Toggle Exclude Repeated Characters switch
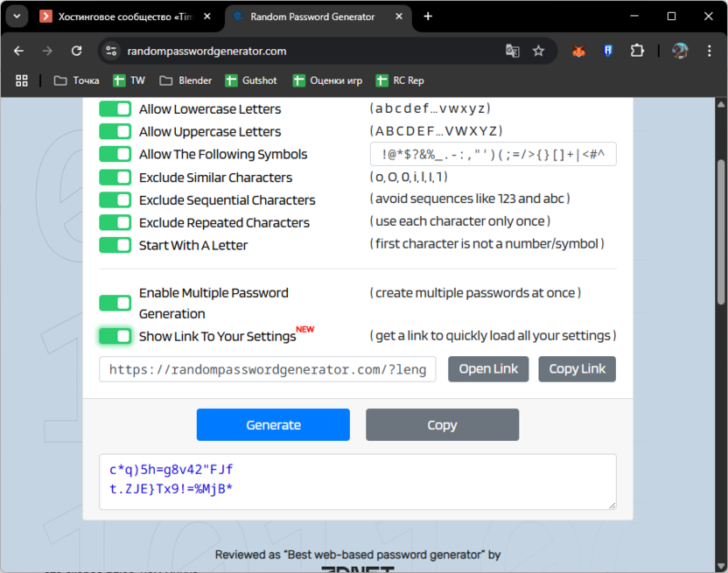The width and height of the screenshot is (728, 573). click(x=115, y=222)
